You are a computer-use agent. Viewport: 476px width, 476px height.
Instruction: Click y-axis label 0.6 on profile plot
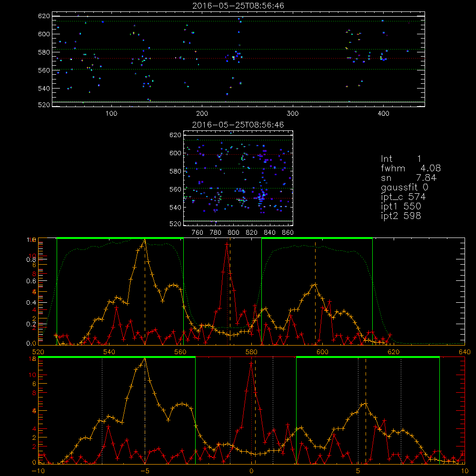pos(31,281)
